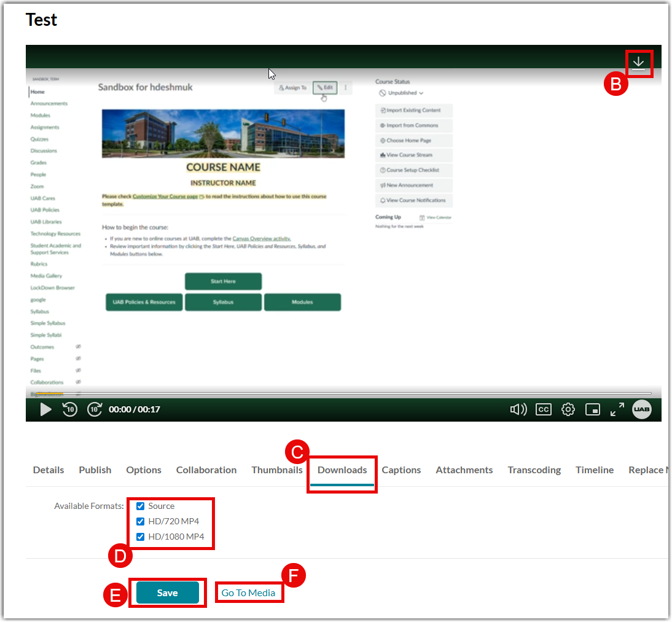
Task: Open player settings gear
Action: (568, 409)
